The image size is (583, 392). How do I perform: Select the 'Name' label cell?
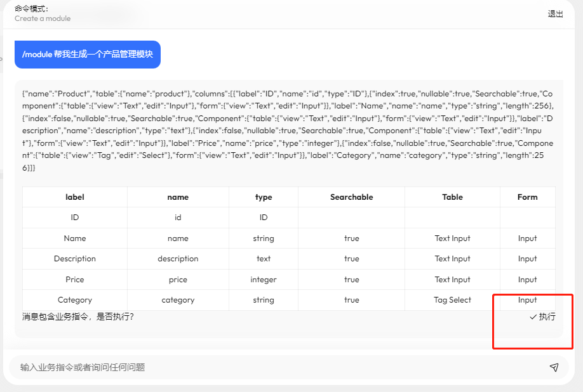(x=75, y=238)
